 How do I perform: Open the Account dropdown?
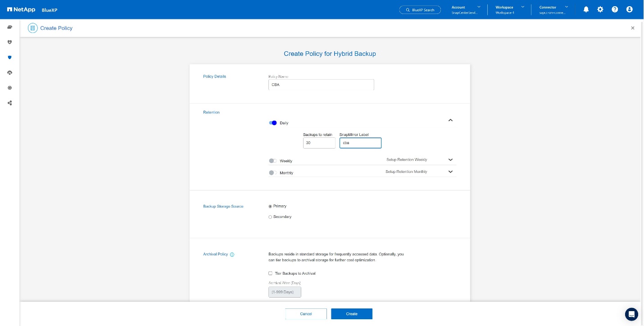tap(466, 9)
